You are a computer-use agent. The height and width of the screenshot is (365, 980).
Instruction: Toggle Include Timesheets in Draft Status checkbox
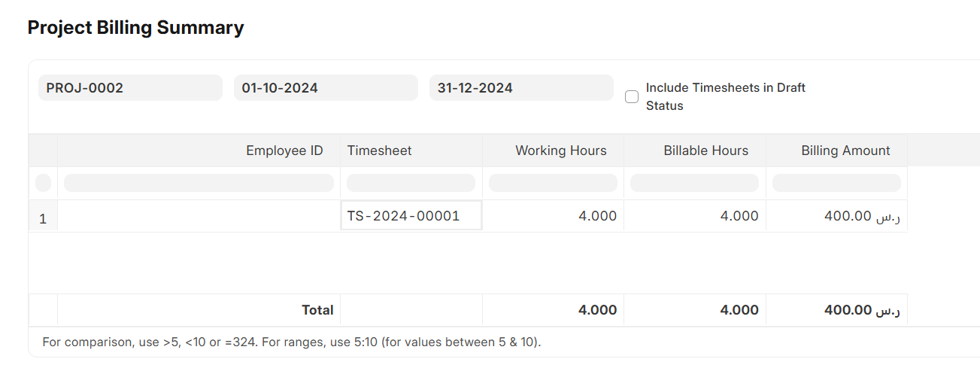coord(632,96)
